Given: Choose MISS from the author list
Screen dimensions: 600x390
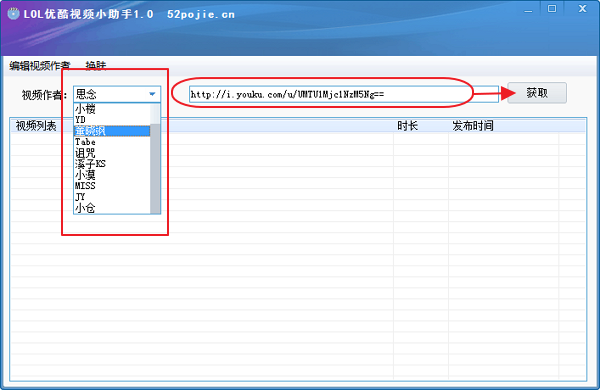Looking at the screenshot, I should point(112,186).
